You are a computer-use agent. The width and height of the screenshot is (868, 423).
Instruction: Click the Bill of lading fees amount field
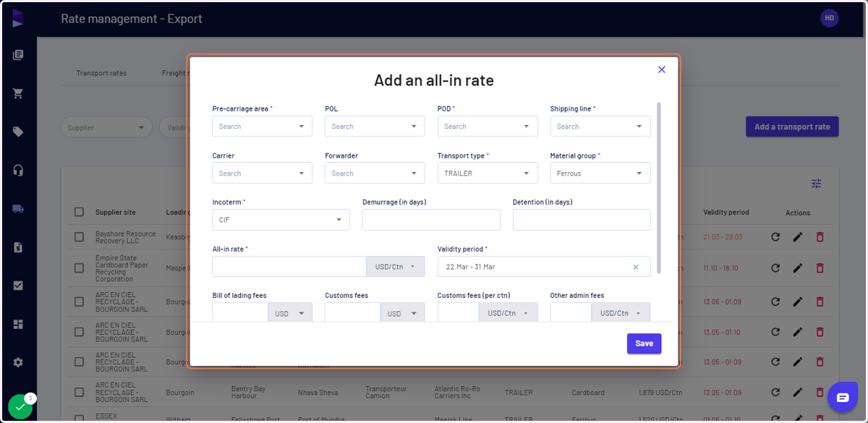coord(240,312)
